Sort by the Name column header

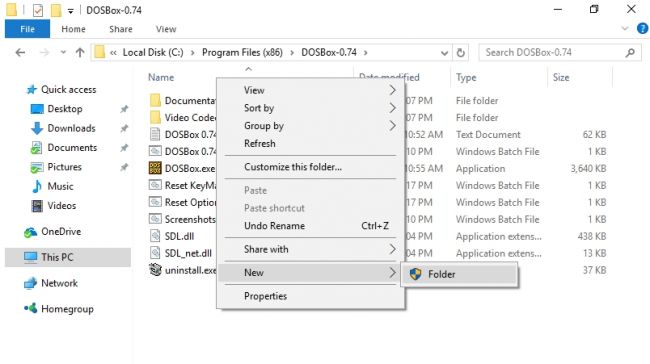point(161,78)
